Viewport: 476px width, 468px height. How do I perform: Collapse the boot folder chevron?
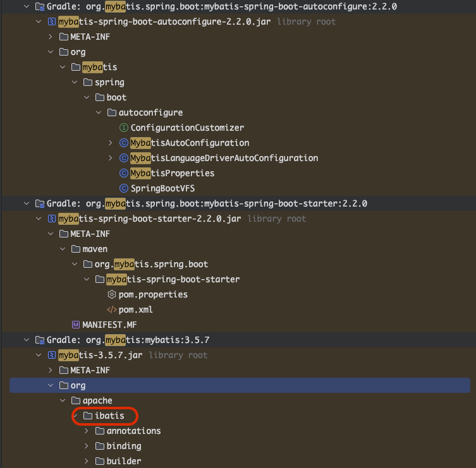(x=87, y=97)
